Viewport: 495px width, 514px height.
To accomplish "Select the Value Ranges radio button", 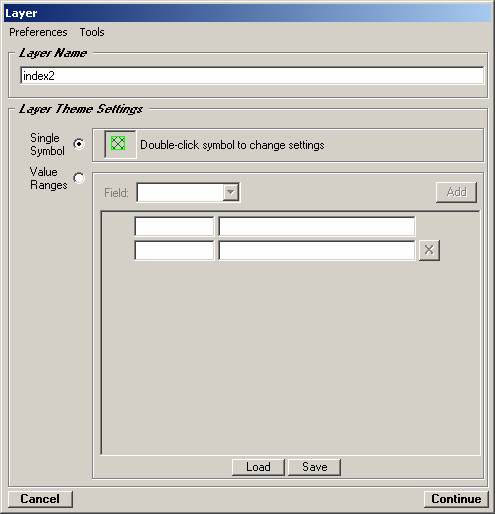I will 79,178.
